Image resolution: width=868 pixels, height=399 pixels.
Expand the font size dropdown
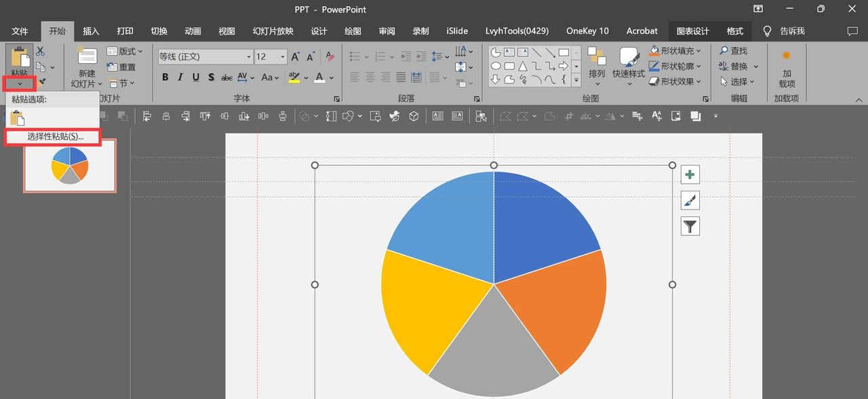point(283,57)
